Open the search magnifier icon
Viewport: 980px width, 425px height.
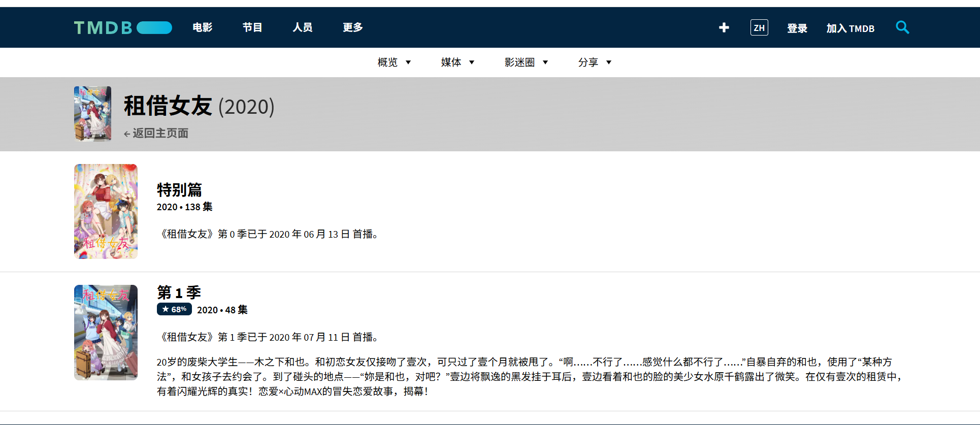(902, 27)
